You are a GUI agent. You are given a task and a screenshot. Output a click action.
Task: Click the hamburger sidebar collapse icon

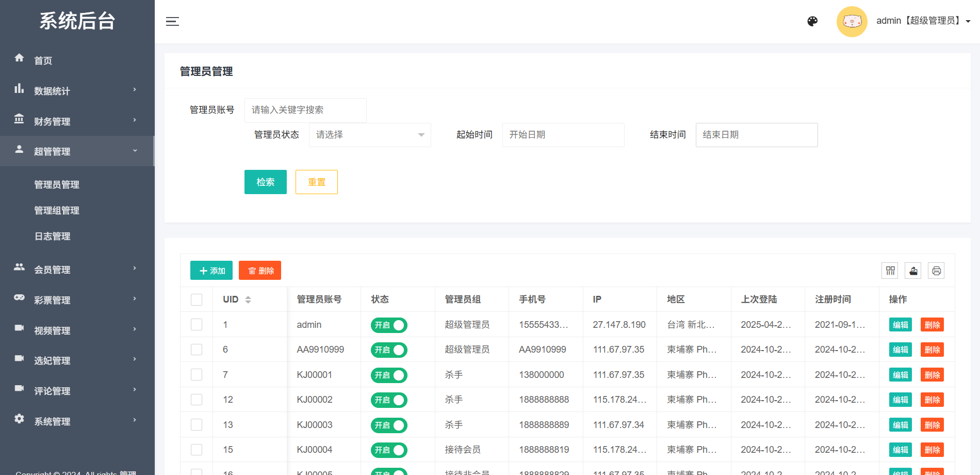(172, 21)
